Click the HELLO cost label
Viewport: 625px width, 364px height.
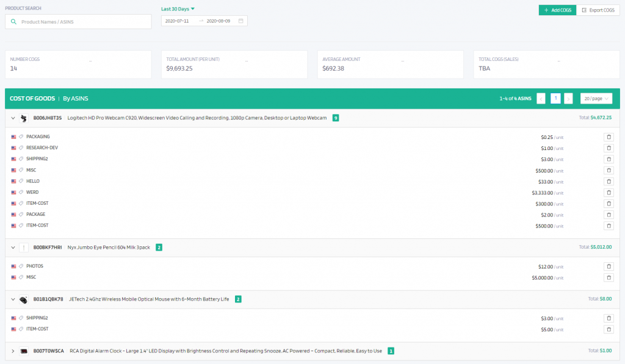pos(33,181)
